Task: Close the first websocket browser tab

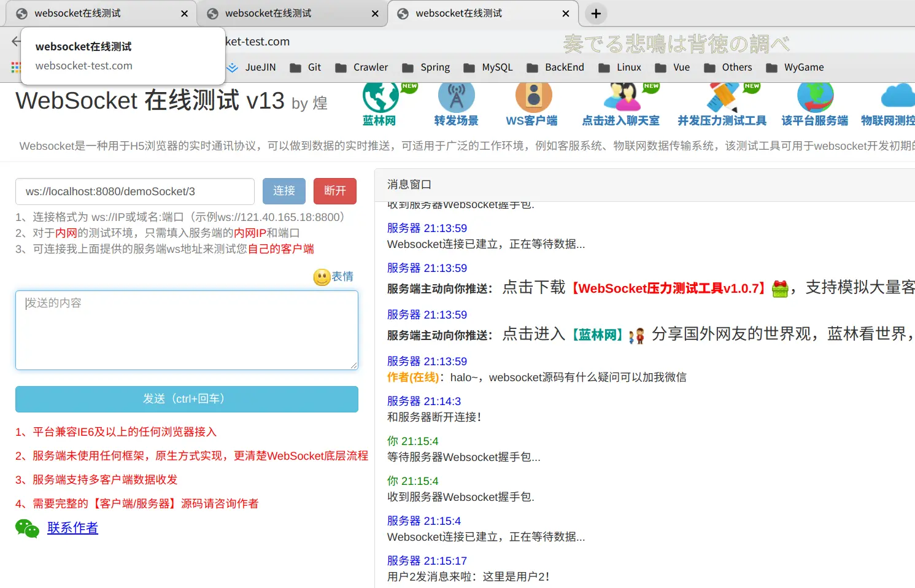Action: [x=184, y=14]
